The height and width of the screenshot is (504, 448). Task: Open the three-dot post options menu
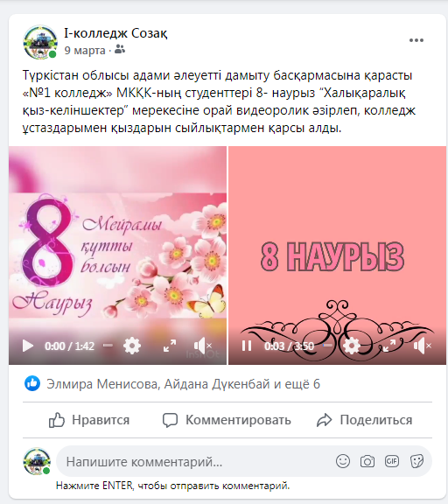[416, 40]
